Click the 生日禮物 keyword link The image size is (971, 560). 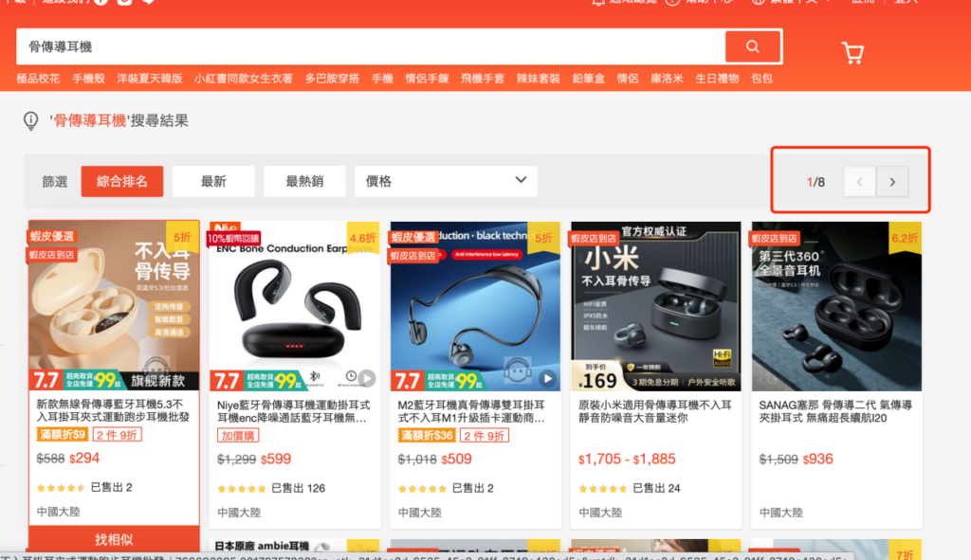tap(717, 79)
